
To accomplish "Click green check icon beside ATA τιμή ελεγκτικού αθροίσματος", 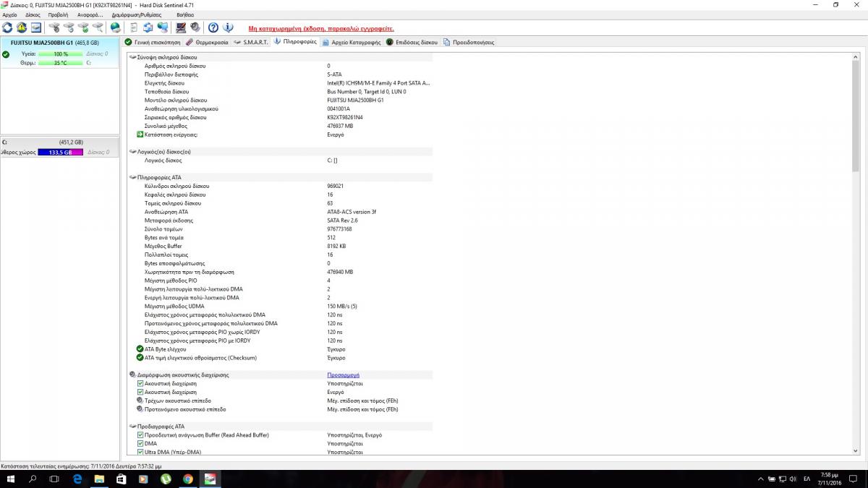I will [x=140, y=358].
